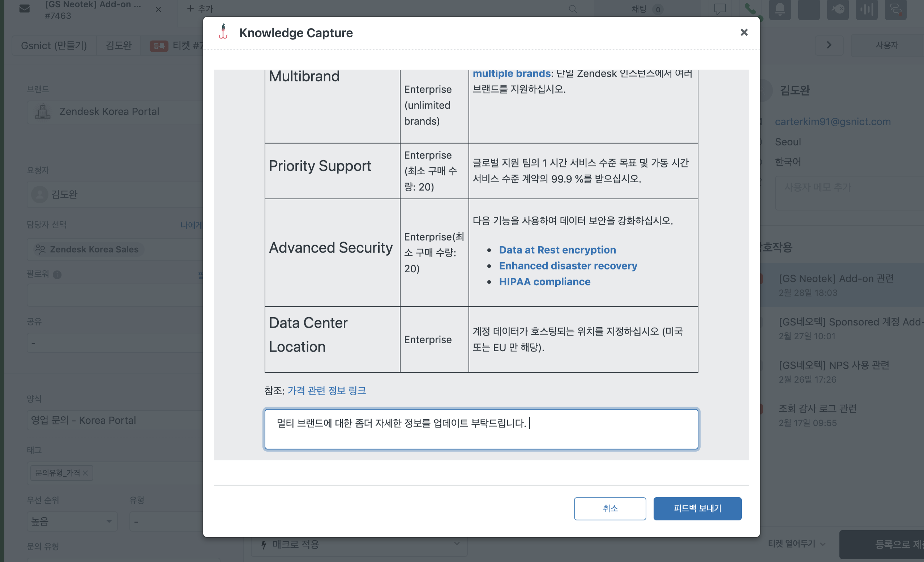
Task: Select the 김도완 breadcrumb tab
Action: coord(119,46)
